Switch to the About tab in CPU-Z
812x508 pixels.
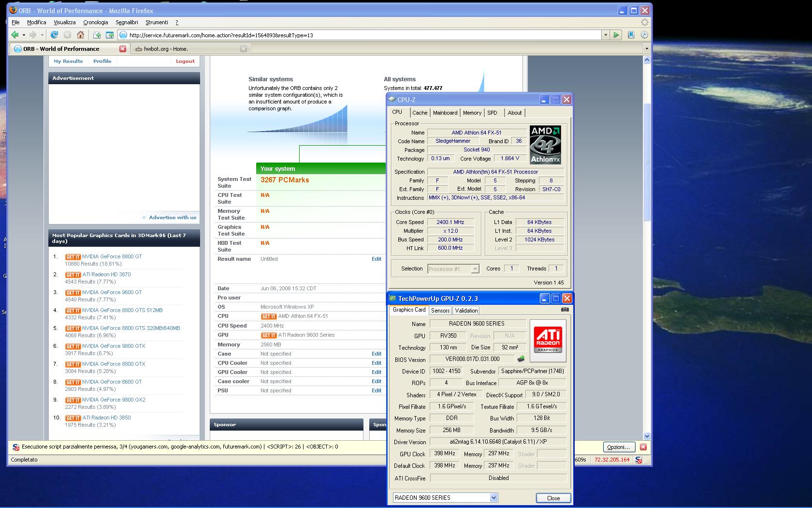tap(515, 113)
